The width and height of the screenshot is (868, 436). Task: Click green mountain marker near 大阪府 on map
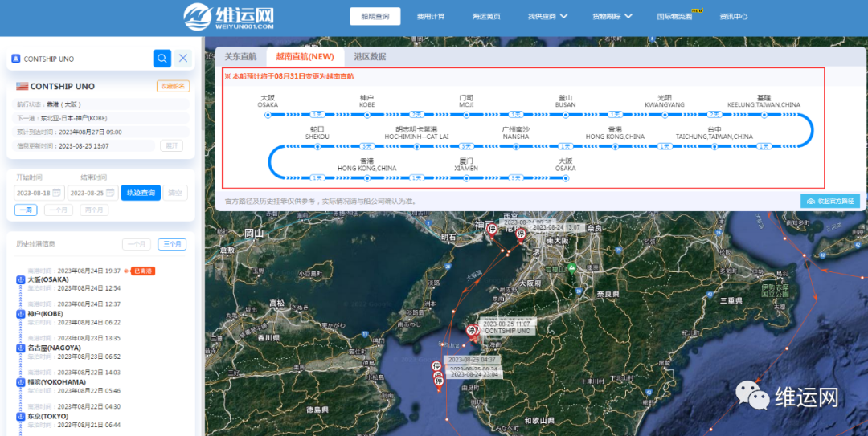click(573, 268)
